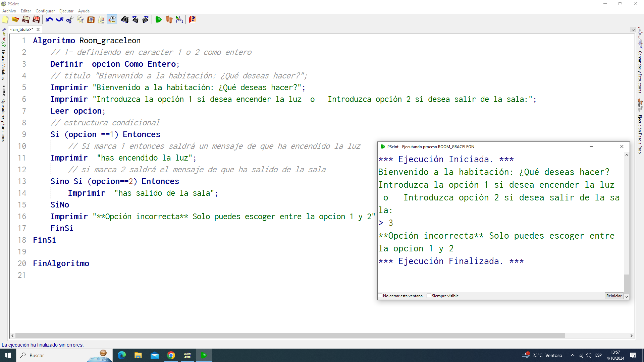Open the Ejecutar menu
Screen dimensions: 644x362
(66, 11)
